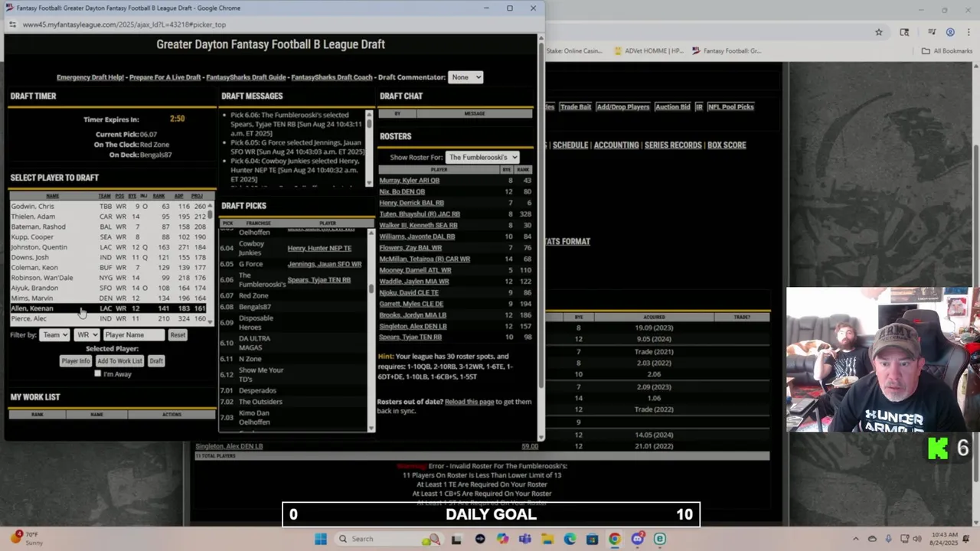This screenshot has width=980, height=551.
Task: Click the NFL Pool Picks menu button
Action: [731, 107]
